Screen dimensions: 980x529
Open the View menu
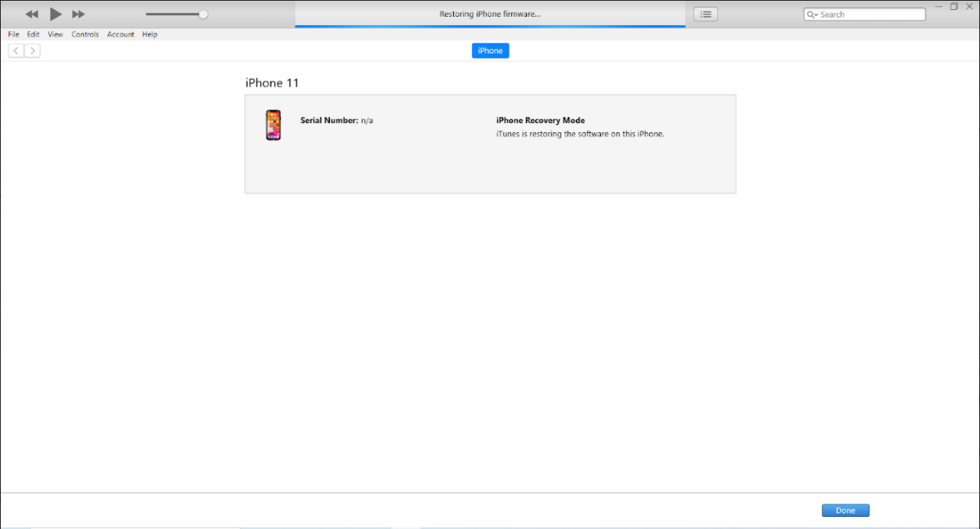(x=55, y=34)
